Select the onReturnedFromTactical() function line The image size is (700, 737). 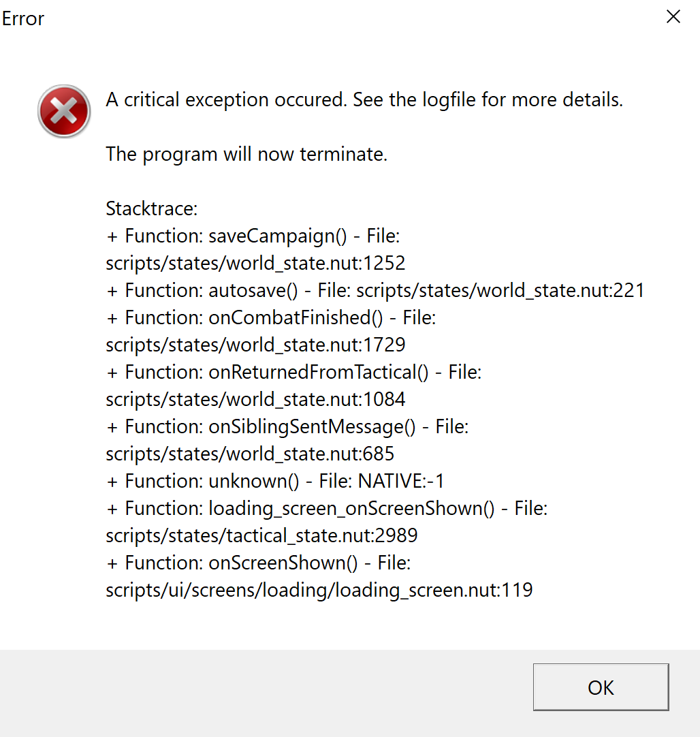pyautogui.click(x=293, y=373)
